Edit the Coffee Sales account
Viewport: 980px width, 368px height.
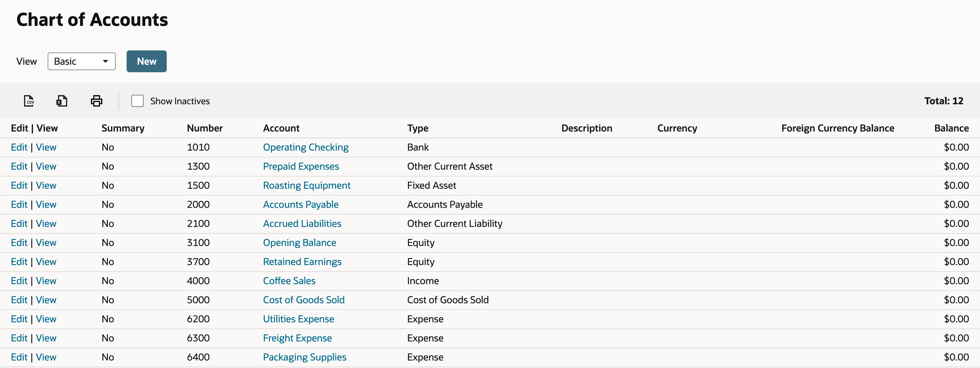19,281
